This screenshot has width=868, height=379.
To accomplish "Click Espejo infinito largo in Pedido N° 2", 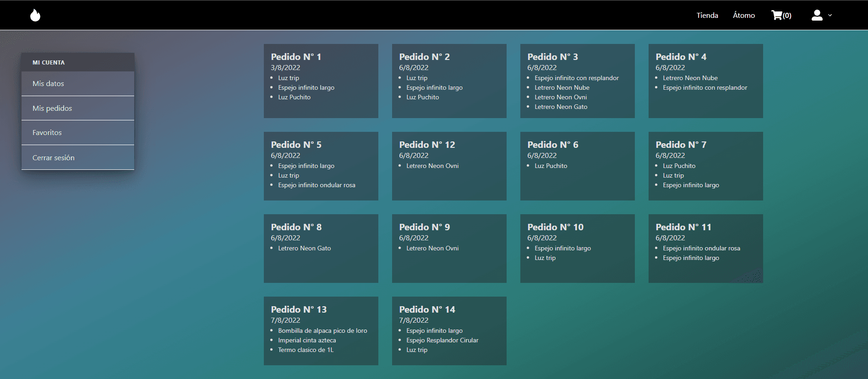I will coord(434,87).
